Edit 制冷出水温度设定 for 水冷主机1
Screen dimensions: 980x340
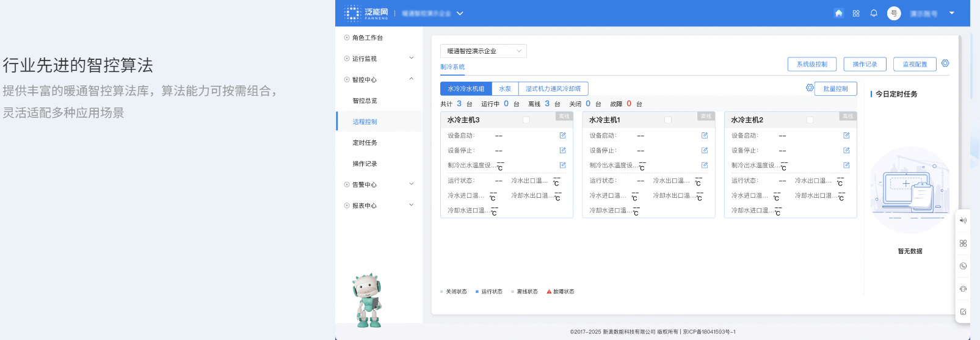705,165
